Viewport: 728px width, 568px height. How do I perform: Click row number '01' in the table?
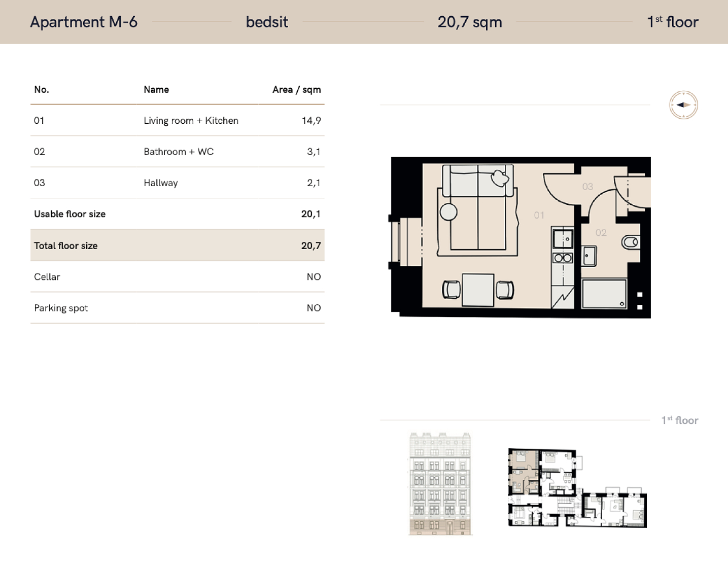click(39, 121)
